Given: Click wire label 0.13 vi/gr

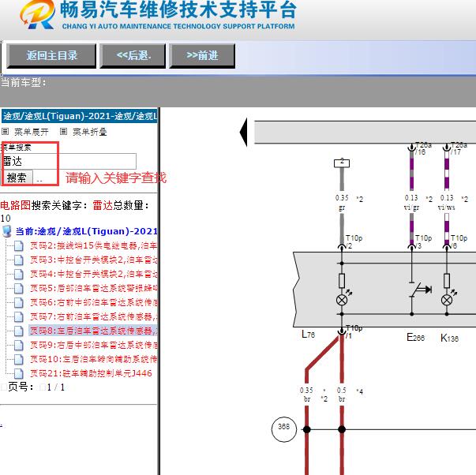Looking at the screenshot, I should tap(411, 203).
